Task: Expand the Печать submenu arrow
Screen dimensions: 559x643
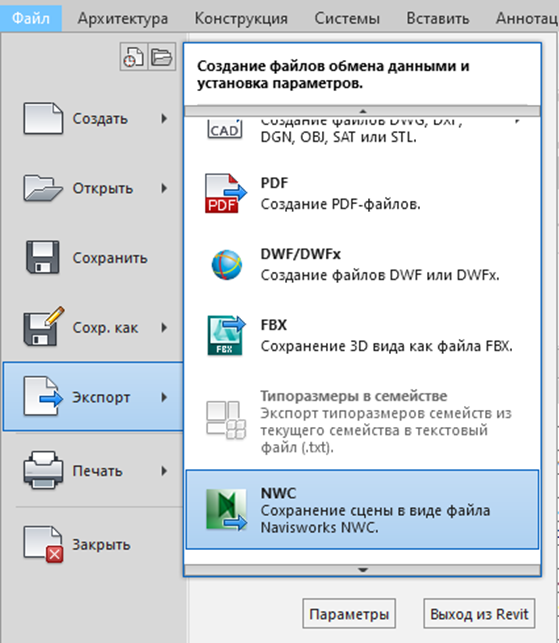Action: (164, 471)
